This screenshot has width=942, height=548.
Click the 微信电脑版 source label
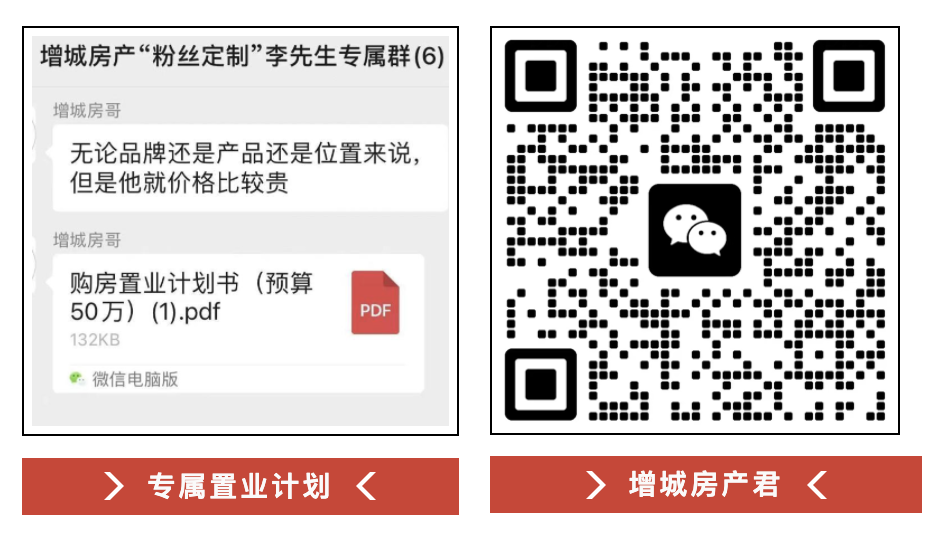135,379
